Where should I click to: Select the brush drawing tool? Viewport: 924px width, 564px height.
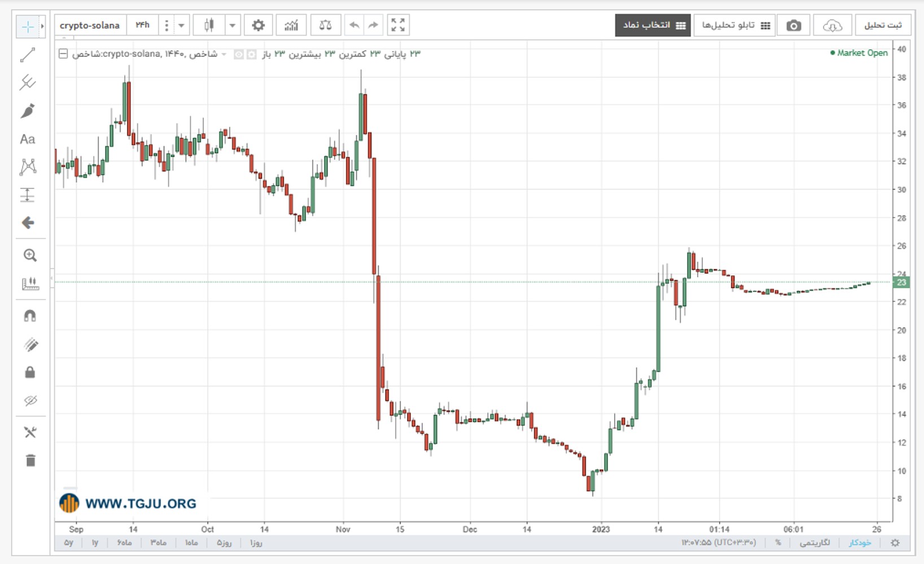(28, 111)
